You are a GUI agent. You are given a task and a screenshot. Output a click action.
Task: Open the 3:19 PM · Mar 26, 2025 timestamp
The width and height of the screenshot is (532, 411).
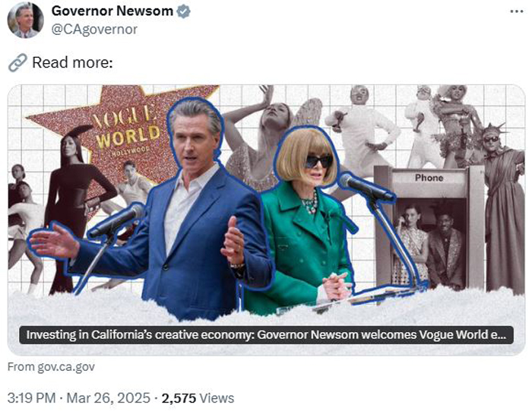coord(79,398)
